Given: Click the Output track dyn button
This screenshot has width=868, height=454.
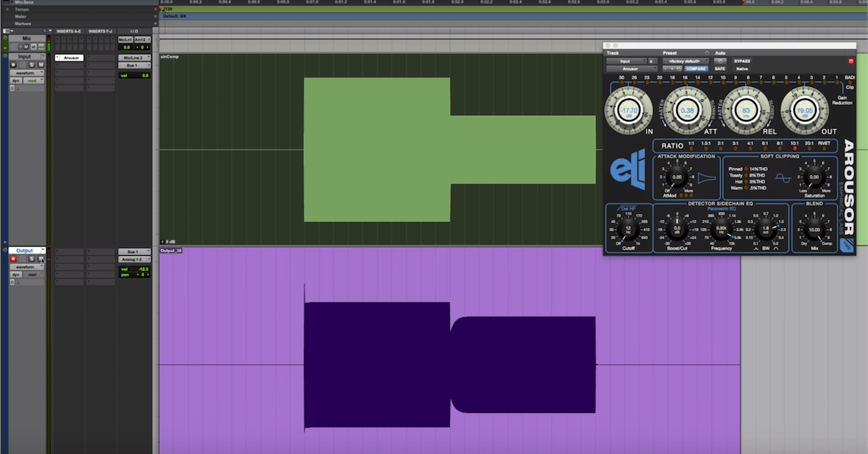Looking at the screenshot, I should [x=16, y=275].
